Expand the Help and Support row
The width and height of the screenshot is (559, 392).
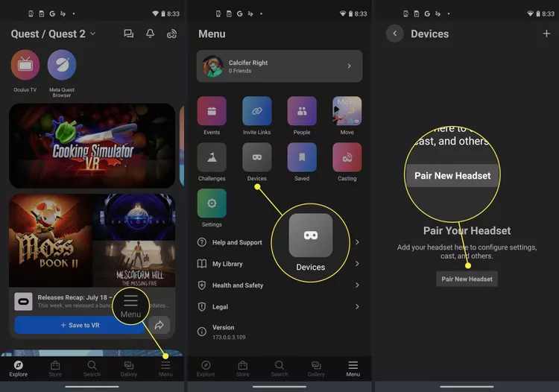(x=279, y=242)
